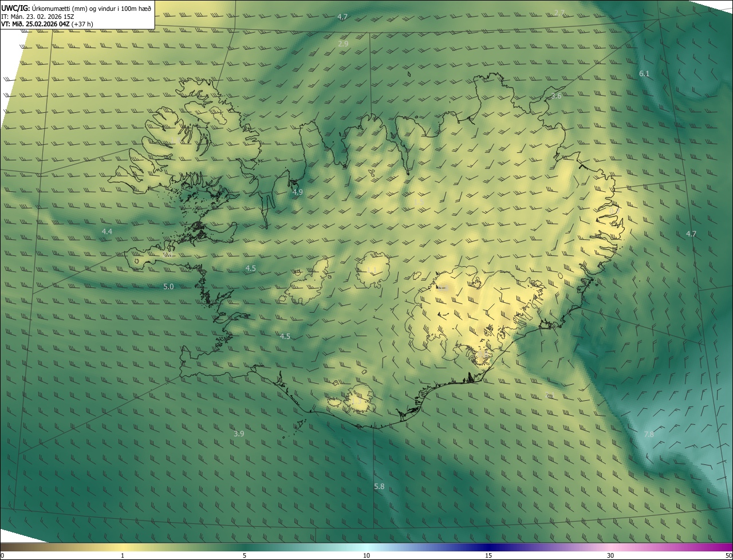Select the initial time line "IT: Mán. 23. 02. 2026 15Z"
The height and width of the screenshot is (560, 733).
37,16
